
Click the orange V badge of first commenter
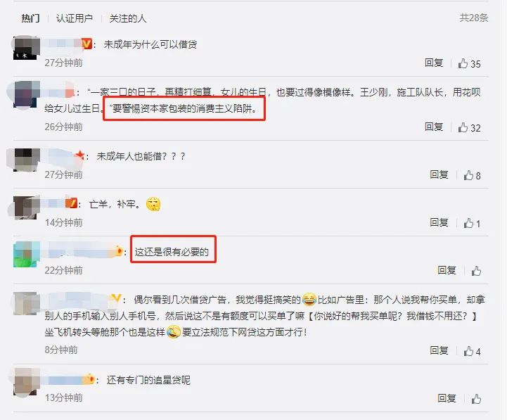pos(86,44)
